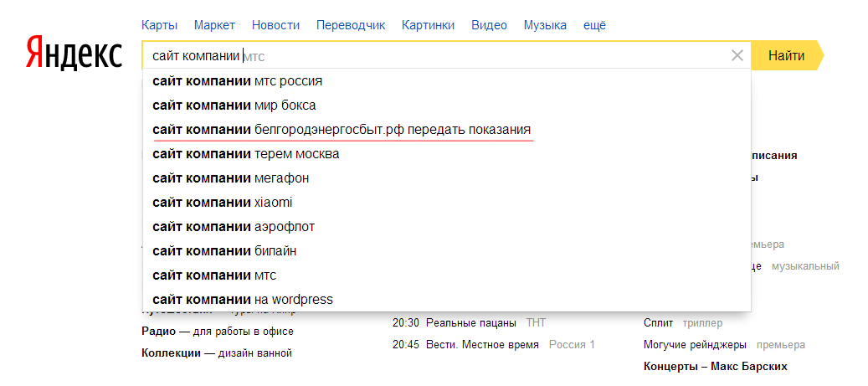Open the ТНТ channel link
The width and height of the screenshot is (868, 386).
536,323
